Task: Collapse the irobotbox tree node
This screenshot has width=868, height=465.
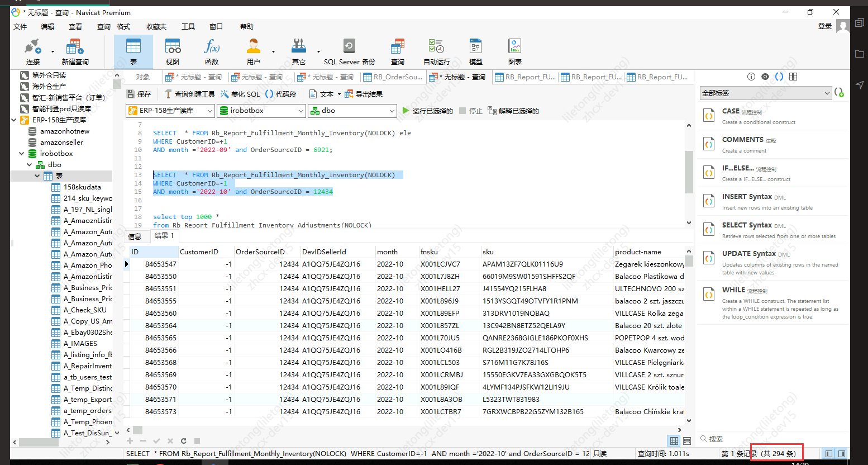Action: [22, 153]
